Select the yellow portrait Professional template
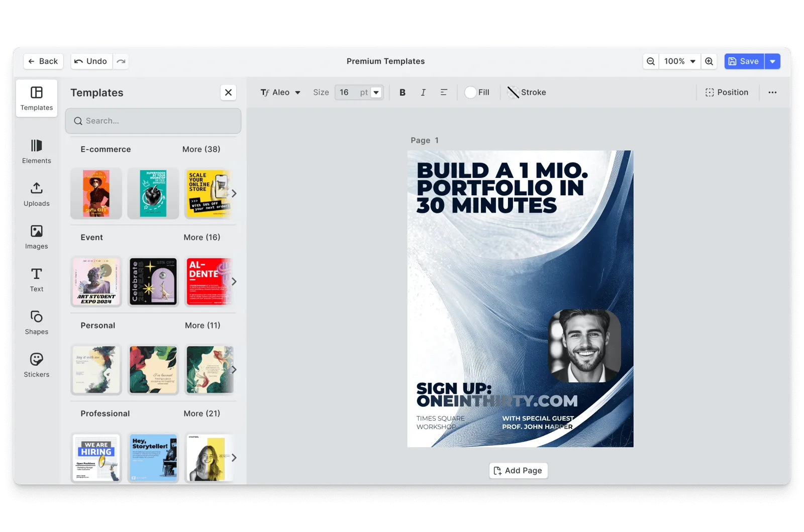 pyautogui.click(x=208, y=458)
